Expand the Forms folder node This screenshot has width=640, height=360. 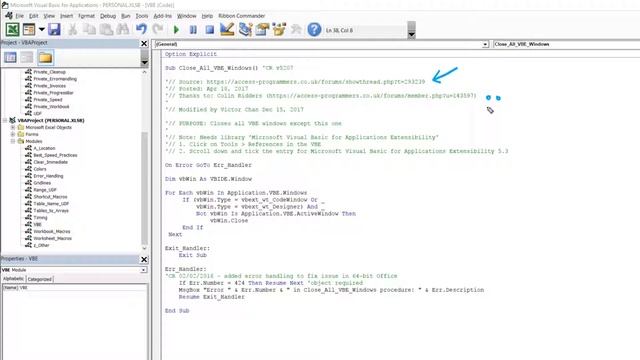pyautogui.click(x=13, y=134)
